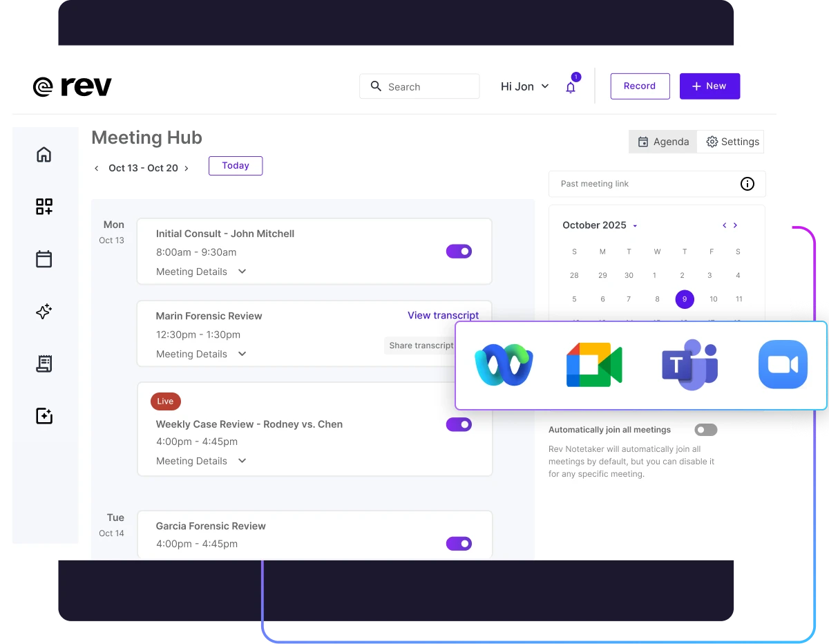
Task: Select date 10 in the calendar
Action: (714, 299)
